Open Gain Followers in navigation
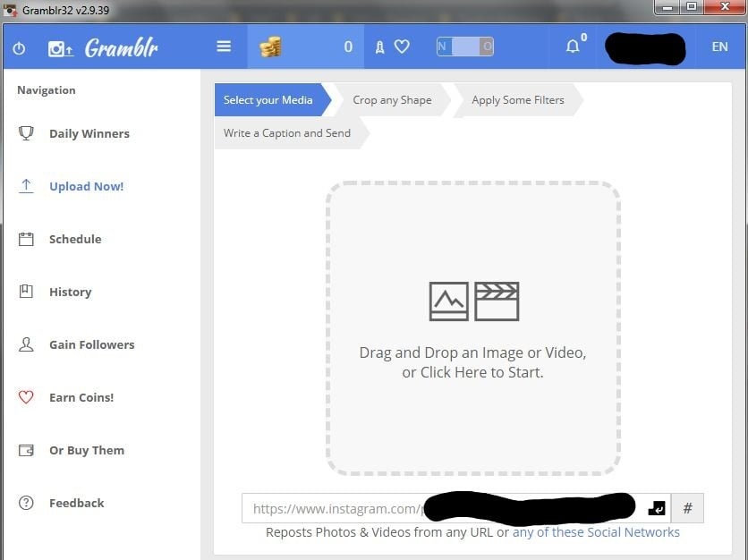748x560 pixels. tap(91, 345)
